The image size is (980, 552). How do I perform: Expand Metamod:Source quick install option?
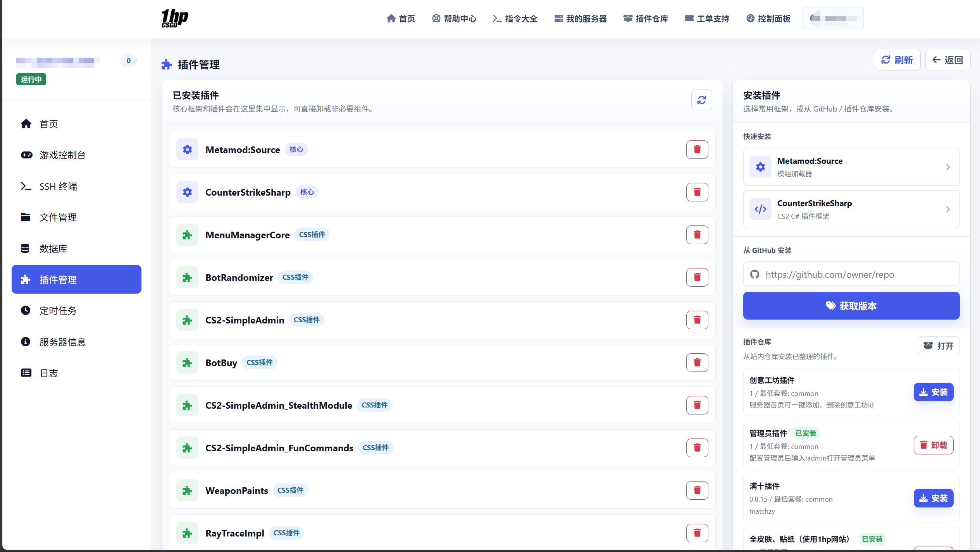click(851, 167)
